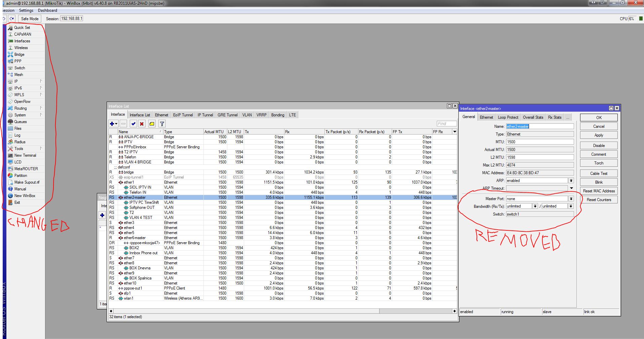Open New Terminal
Viewport: 644px width, 339px height.
(25, 155)
